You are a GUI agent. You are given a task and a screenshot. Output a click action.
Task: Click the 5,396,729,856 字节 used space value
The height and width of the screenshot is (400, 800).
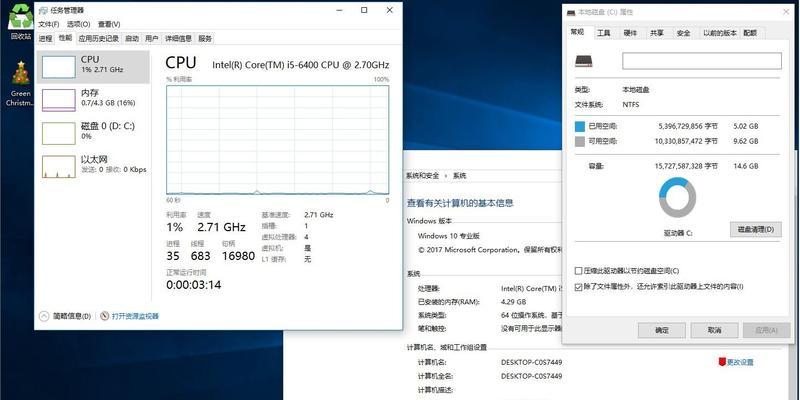(688, 126)
